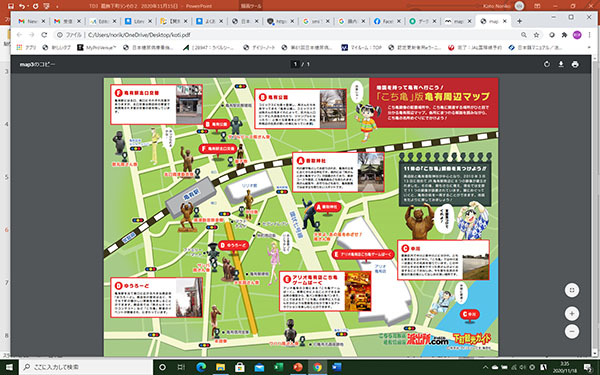Viewport: 600px width, 375px height.
Task: Reload the current browser page
Action: (44, 35)
